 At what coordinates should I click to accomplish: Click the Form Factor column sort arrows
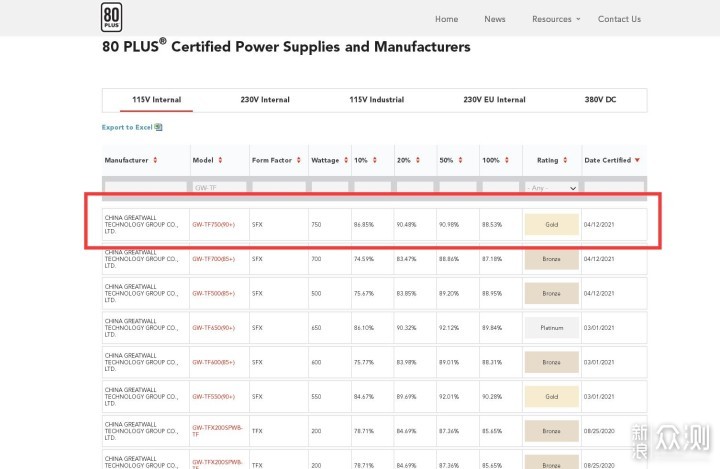pyautogui.click(x=299, y=160)
